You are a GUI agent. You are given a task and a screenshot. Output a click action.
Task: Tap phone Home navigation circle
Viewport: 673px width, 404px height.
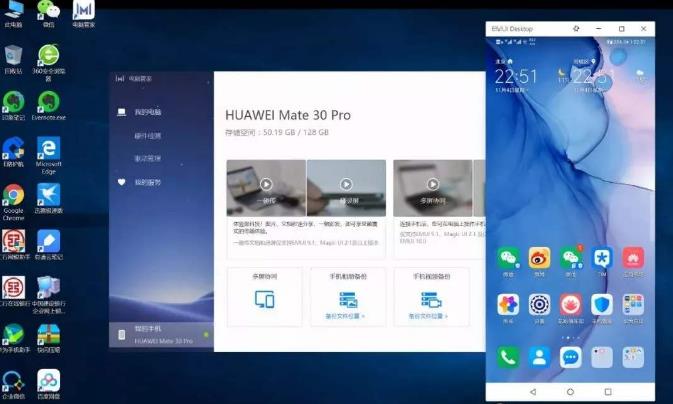click(x=570, y=392)
